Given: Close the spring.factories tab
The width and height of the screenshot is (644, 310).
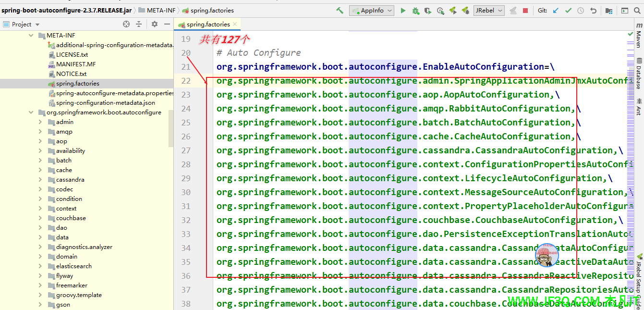Looking at the screenshot, I should point(235,24).
